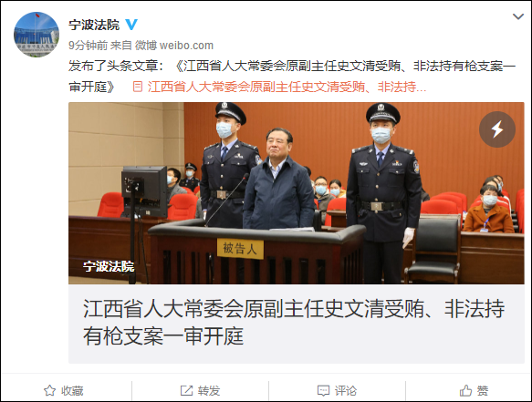Image resolution: width=532 pixels, height=402 pixels.
Task: Open the post options chevron dropdown
Action: [x=518, y=16]
